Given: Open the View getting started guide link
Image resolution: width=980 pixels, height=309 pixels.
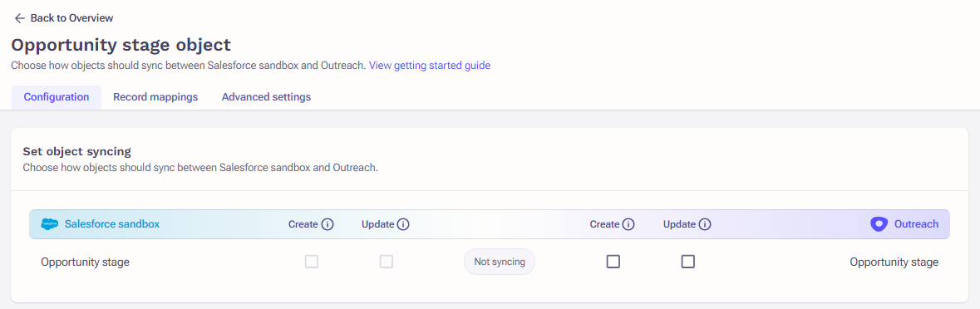Looking at the screenshot, I should click(x=430, y=65).
